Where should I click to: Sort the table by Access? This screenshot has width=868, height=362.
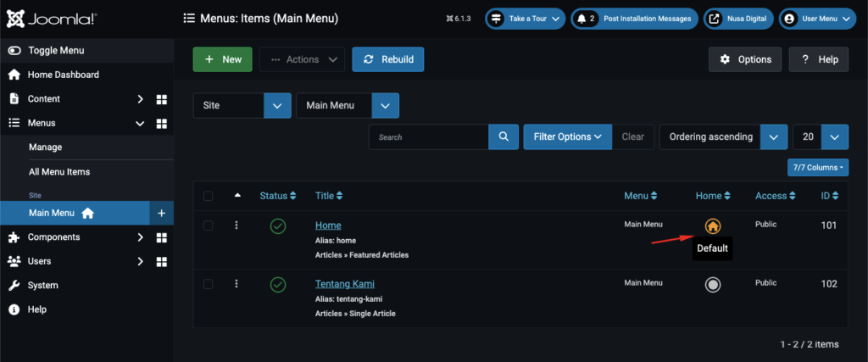click(776, 196)
